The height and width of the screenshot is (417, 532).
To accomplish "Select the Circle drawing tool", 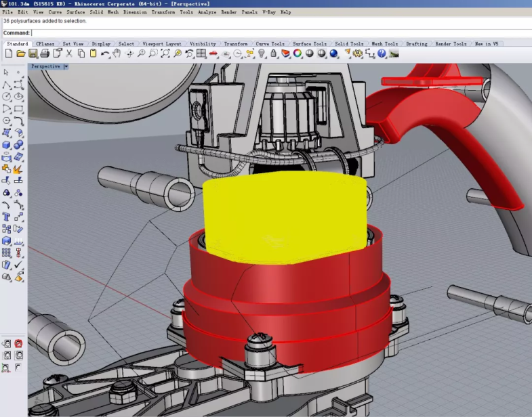I will click(7, 97).
